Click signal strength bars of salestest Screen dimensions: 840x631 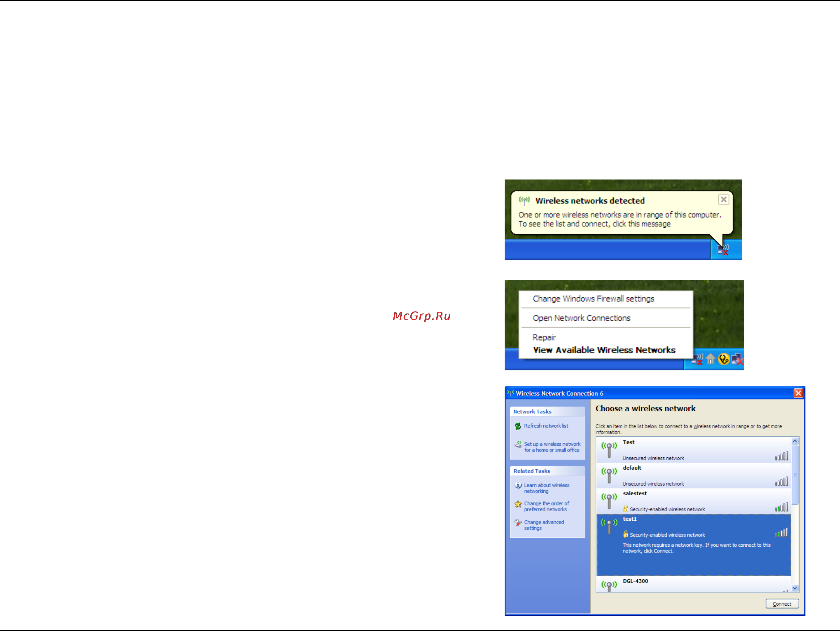click(781, 507)
